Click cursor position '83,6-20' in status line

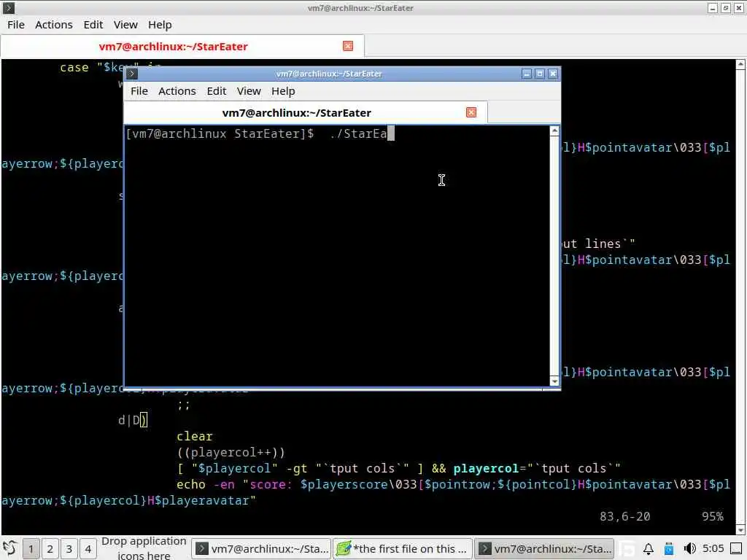(x=624, y=517)
